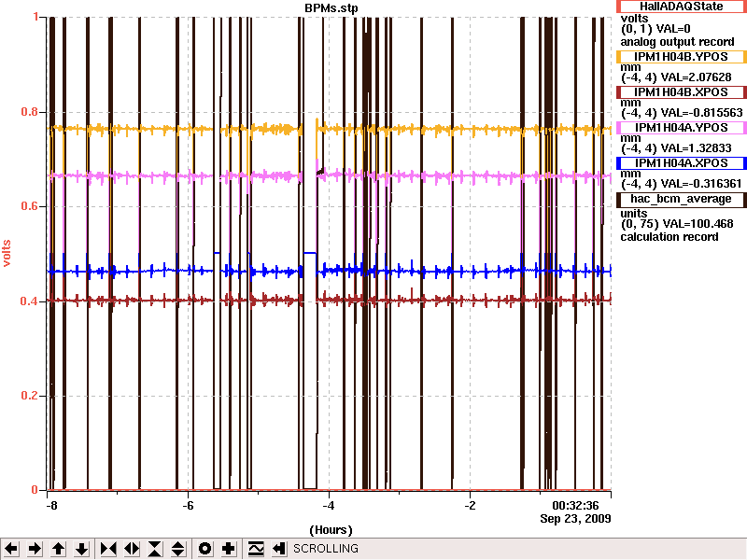Select the hac_bcm_average legend entry

[682, 199]
